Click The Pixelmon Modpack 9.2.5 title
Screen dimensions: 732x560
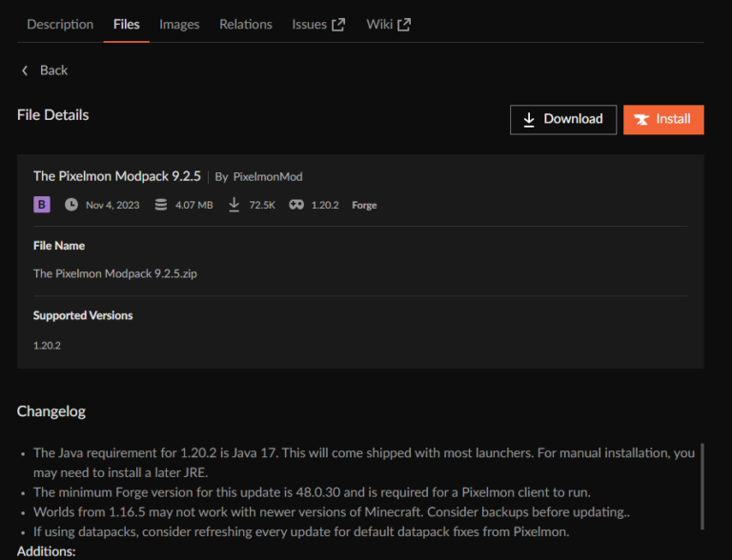pos(117,176)
